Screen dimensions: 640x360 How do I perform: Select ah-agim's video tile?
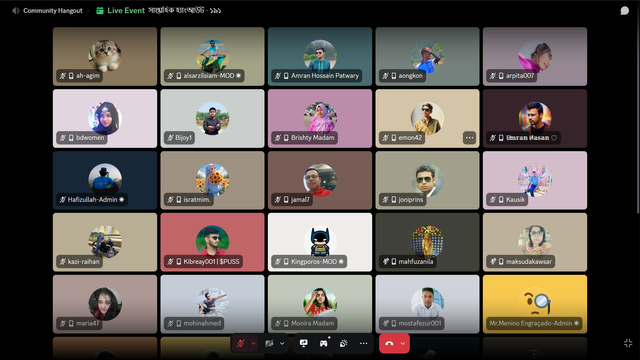point(105,56)
